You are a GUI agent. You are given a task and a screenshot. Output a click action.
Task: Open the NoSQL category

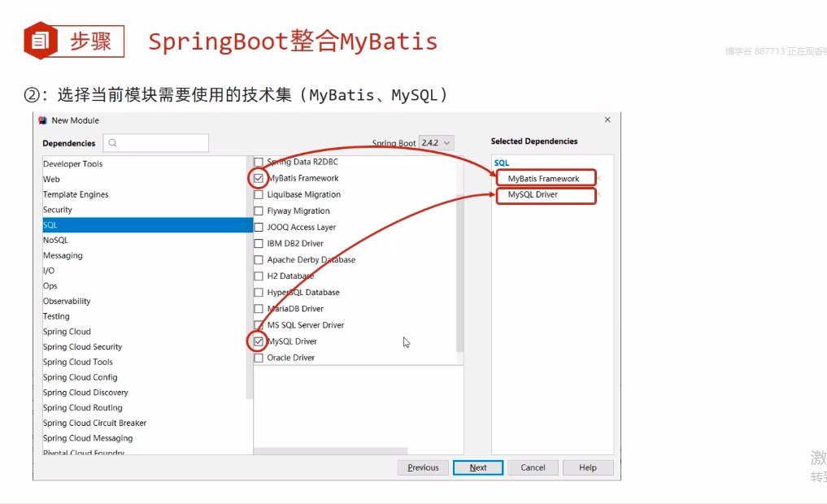tap(144, 241)
